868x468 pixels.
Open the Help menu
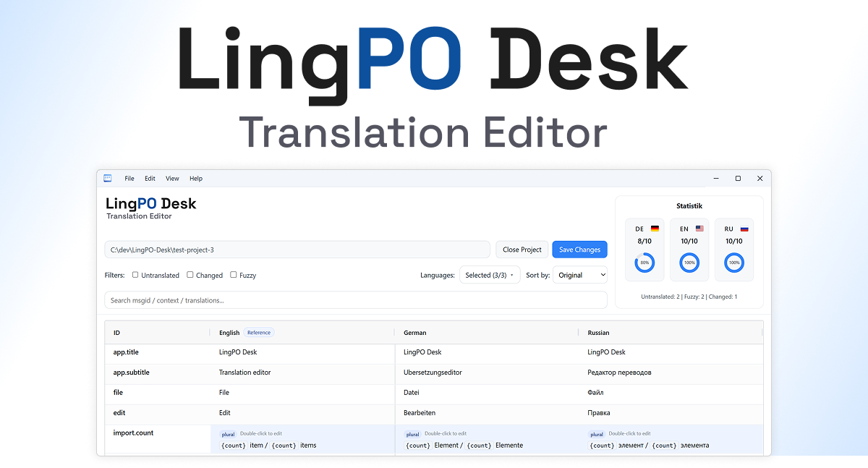coord(196,179)
